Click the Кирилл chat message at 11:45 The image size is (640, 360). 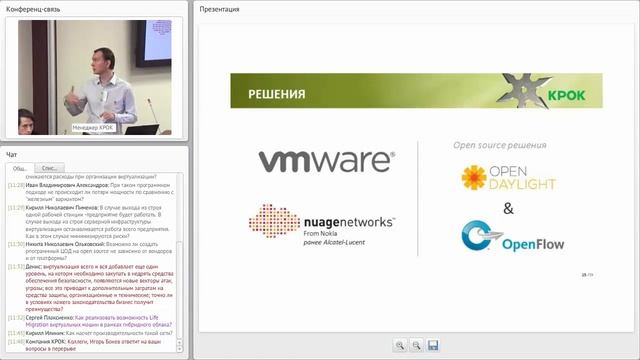click(x=91, y=333)
